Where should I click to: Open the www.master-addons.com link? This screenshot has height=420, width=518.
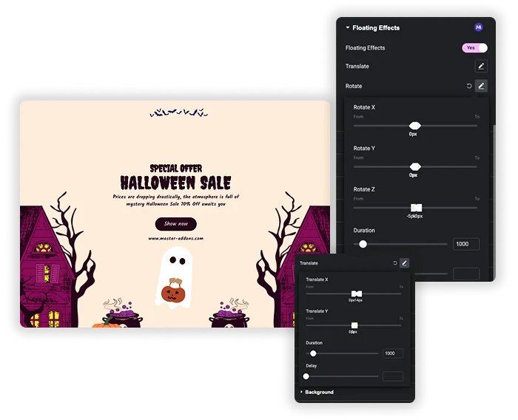pos(176,238)
